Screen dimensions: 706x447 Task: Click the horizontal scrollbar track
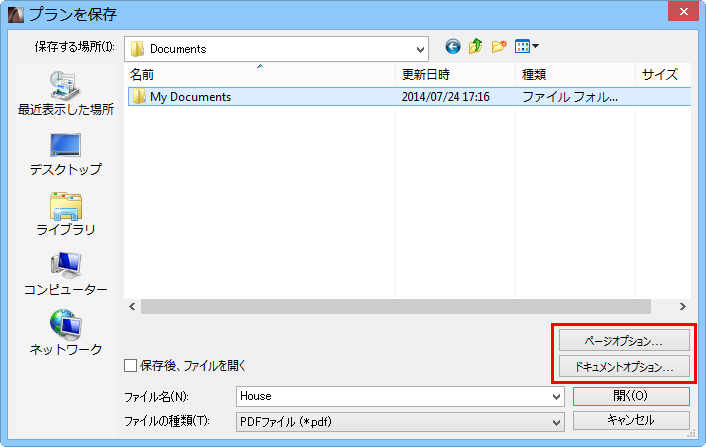(x=396, y=307)
